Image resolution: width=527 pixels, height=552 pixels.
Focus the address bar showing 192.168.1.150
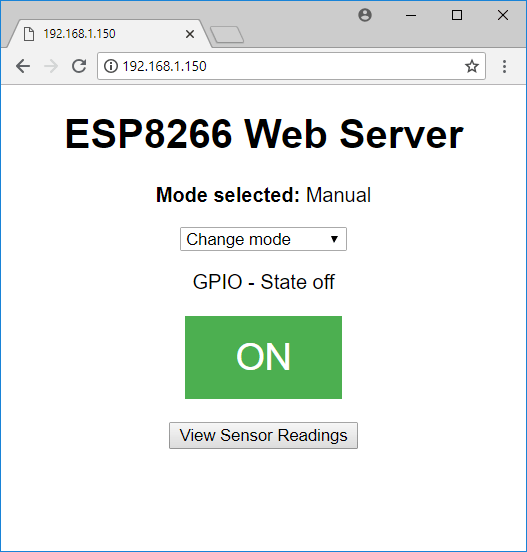(x=291, y=66)
